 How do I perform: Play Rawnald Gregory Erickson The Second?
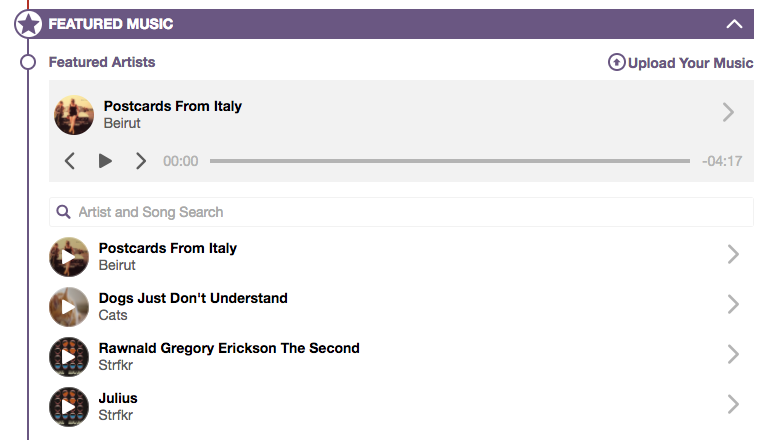pyautogui.click(x=69, y=357)
